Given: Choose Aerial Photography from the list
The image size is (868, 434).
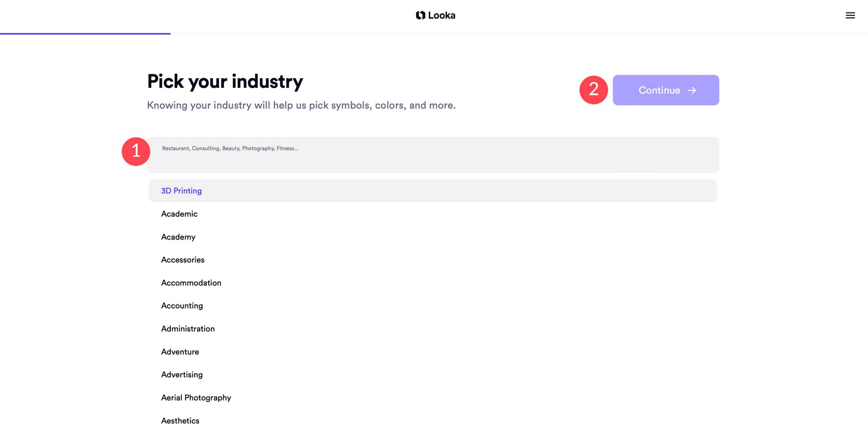Looking at the screenshot, I should (196, 397).
